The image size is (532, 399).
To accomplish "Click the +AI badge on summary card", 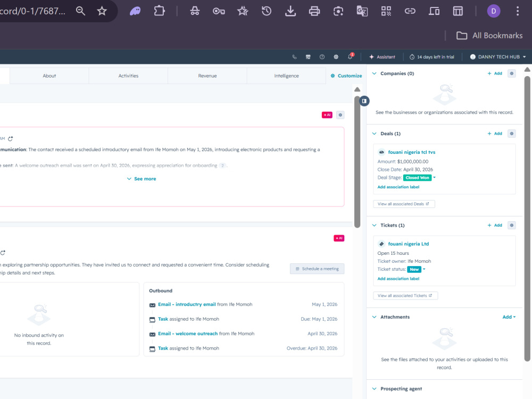I will (327, 115).
